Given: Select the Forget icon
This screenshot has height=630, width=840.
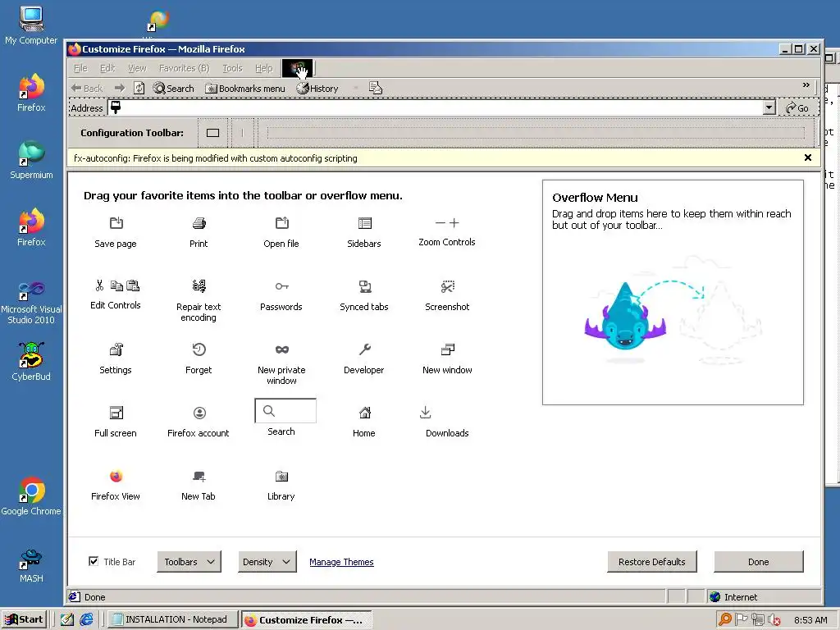Looking at the screenshot, I should click(x=199, y=349).
